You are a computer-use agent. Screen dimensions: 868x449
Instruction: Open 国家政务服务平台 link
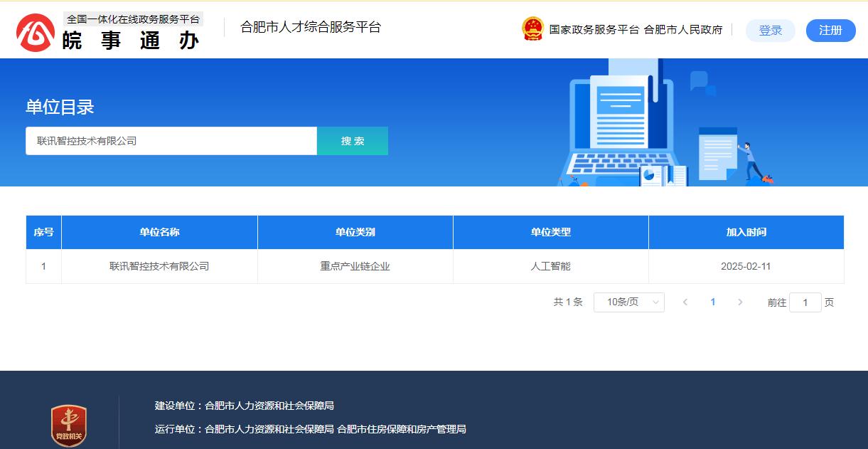click(594, 30)
